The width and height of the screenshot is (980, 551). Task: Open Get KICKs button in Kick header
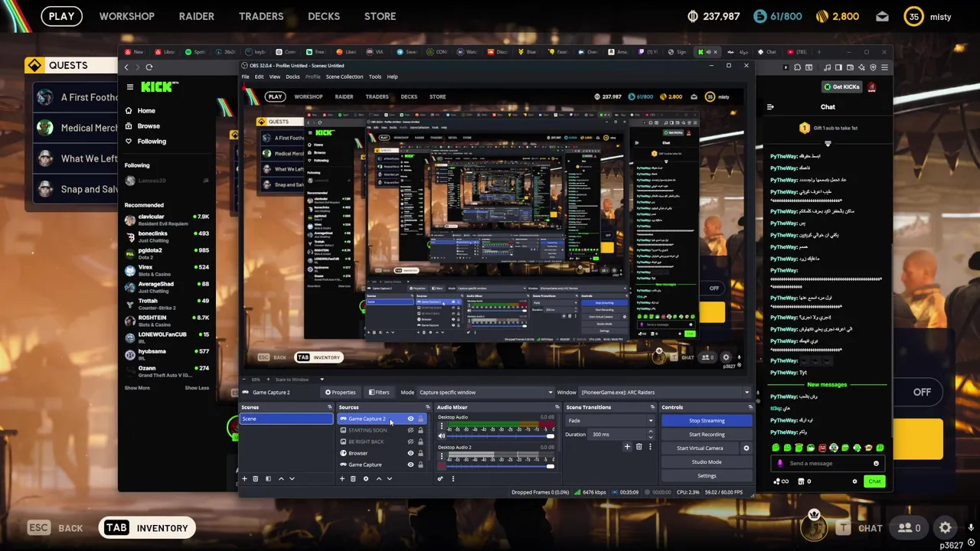coord(841,86)
